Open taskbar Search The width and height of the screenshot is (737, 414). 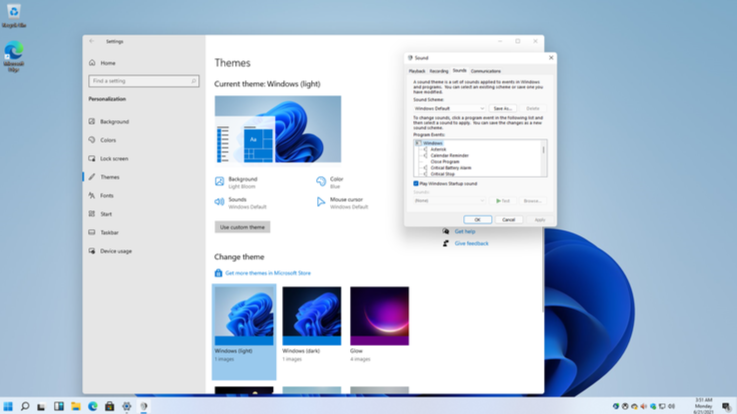(x=25, y=406)
